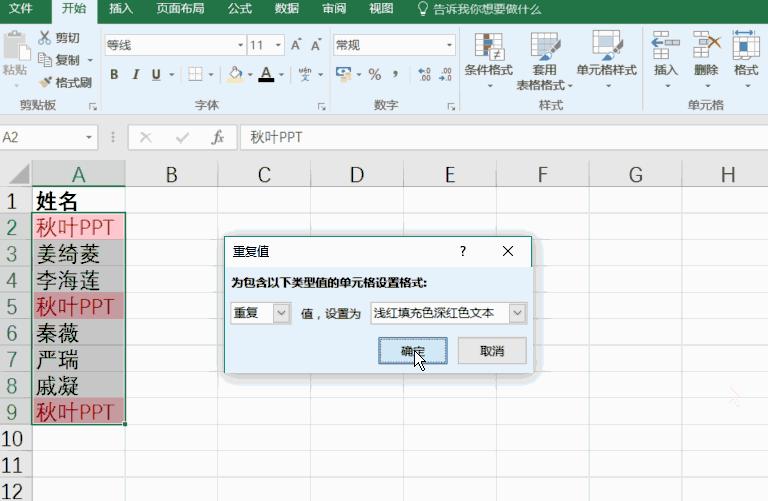
Task: Expand the Name Box dropdown arrow
Action: coord(89,137)
